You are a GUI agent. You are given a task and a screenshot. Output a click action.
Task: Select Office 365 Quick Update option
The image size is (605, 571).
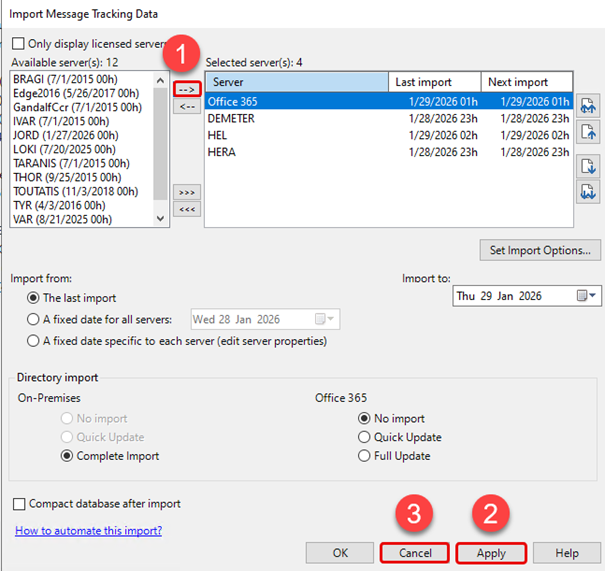[364, 437]
